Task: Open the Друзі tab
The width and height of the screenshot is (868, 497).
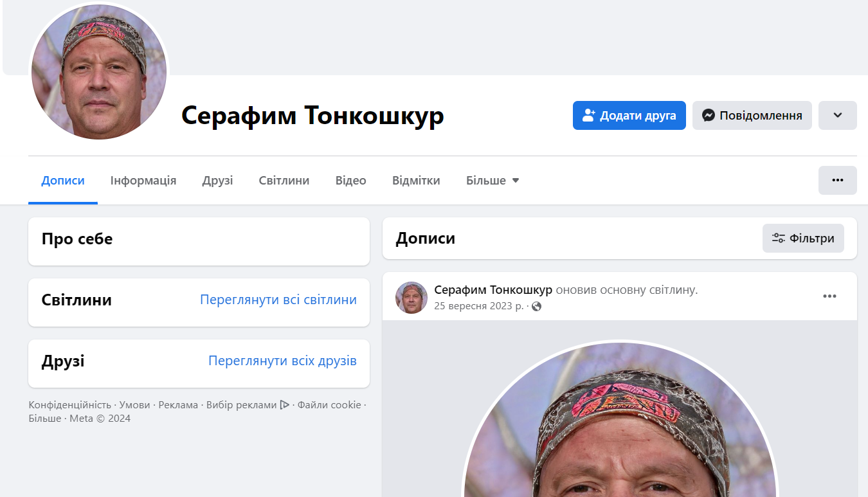Action: pos(217,181)
